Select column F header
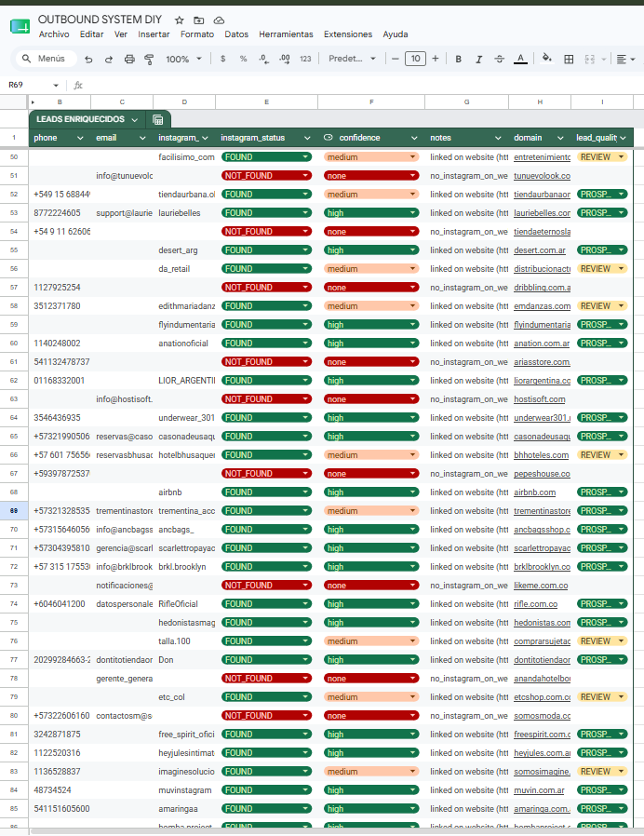This screenshot has width=644, height=836. [x=371, y=101]
